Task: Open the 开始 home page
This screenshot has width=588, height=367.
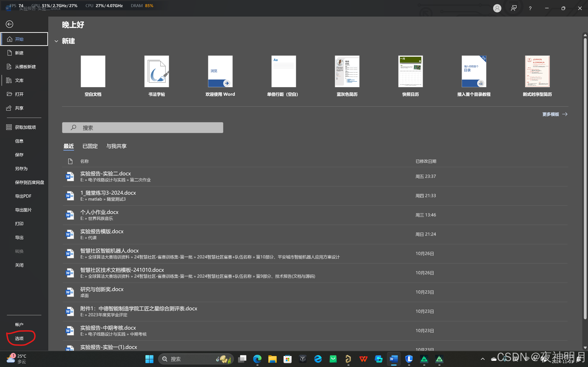Action: (24, 39)
